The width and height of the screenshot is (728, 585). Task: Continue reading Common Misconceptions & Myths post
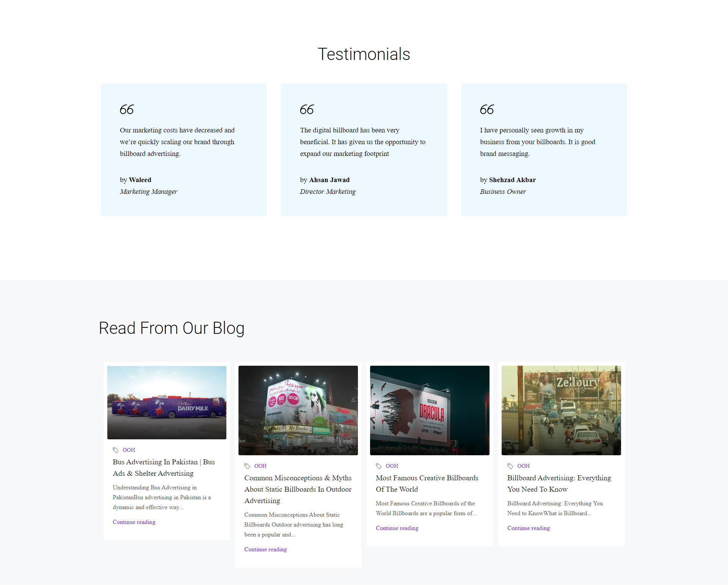pos(265,549)
